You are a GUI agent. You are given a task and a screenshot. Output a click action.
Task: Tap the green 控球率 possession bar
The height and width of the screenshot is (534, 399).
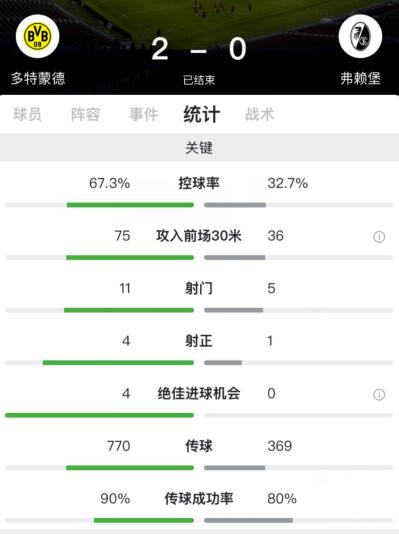[130, 205]
